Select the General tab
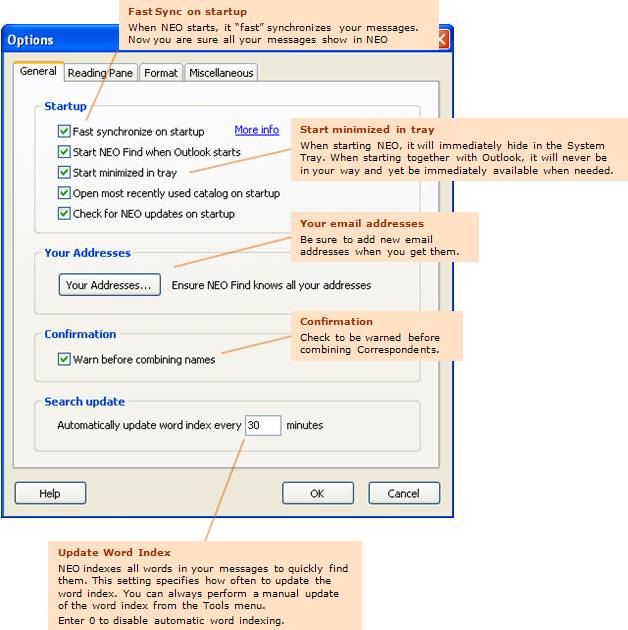The width and height of the screenshot is (628, 630). 38,72
